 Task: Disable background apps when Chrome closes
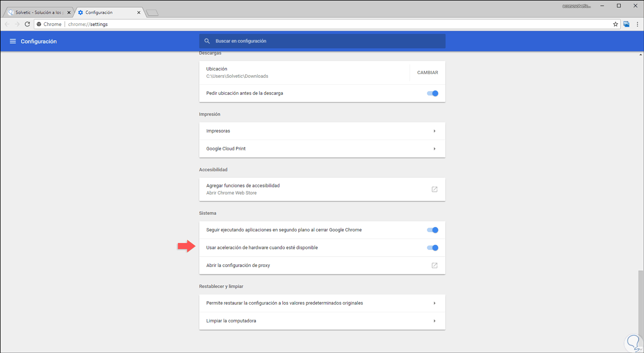coord(432,230)
